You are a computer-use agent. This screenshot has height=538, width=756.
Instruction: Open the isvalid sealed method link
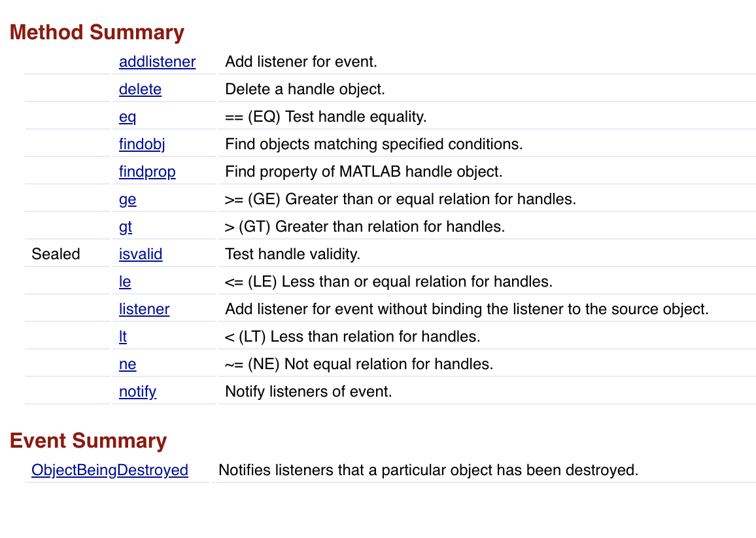[141, 255]
